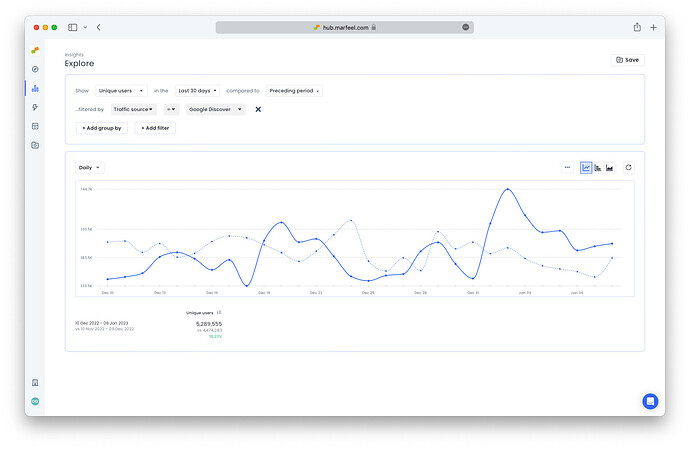The width and height of the screenshot is (690, 449).
Task: Expand the Last 30 days dropdown
Action: point(197,91)
